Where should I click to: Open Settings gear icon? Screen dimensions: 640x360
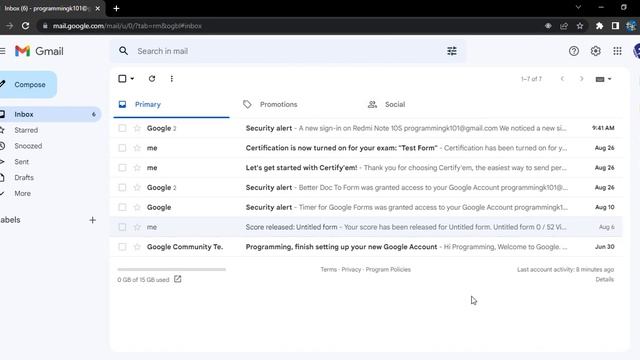[x=596, y=51]
